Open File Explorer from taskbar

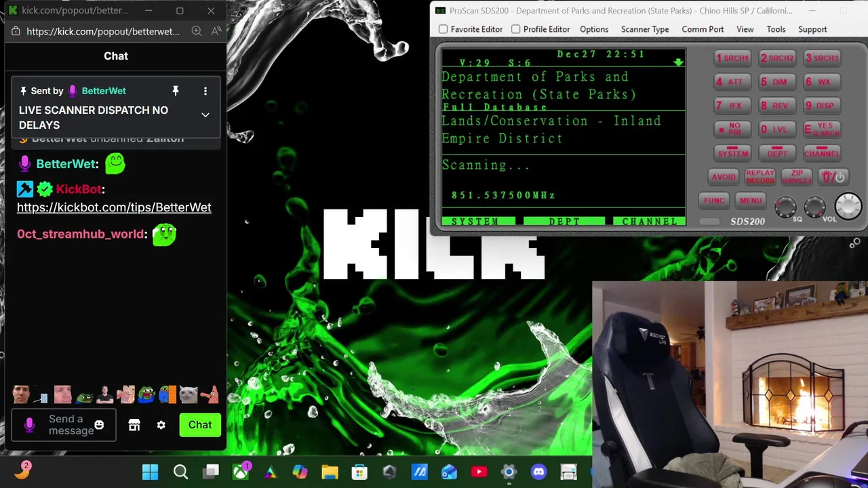point(330,472)
